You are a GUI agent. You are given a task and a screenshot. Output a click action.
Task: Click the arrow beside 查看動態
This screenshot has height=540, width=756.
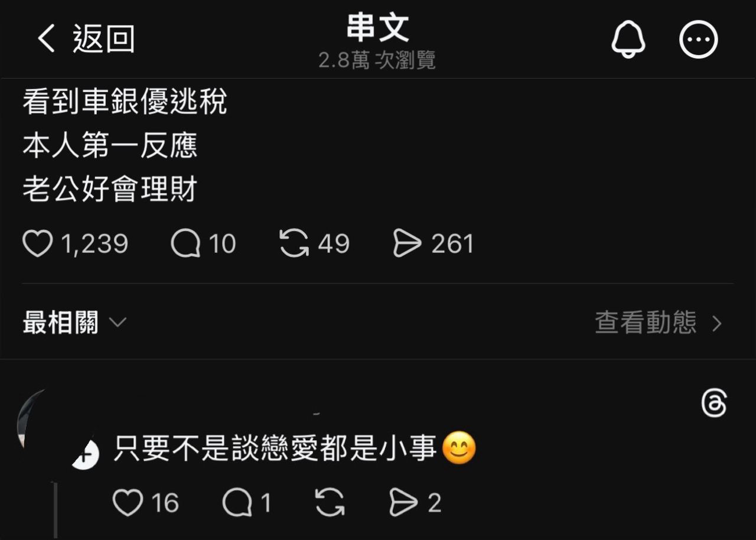(717, 324)
